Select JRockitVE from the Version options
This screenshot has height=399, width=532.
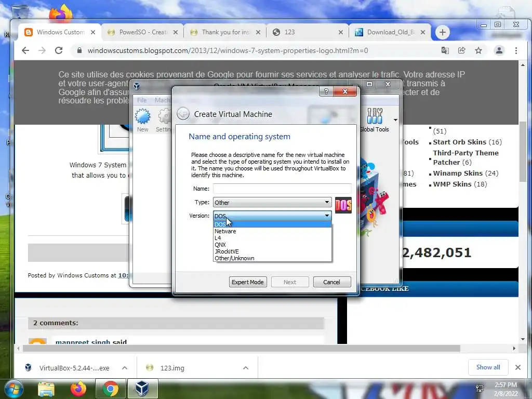tap(272, 251)
